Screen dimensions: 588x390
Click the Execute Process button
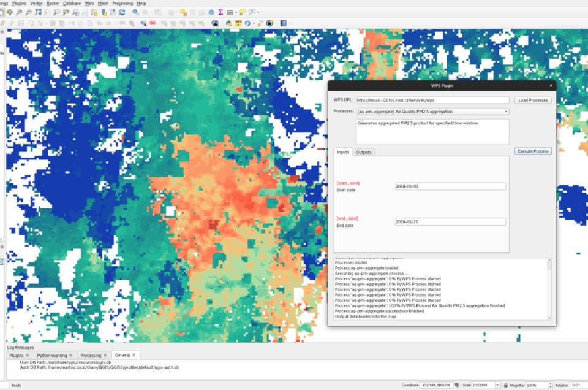pos(533,151)
